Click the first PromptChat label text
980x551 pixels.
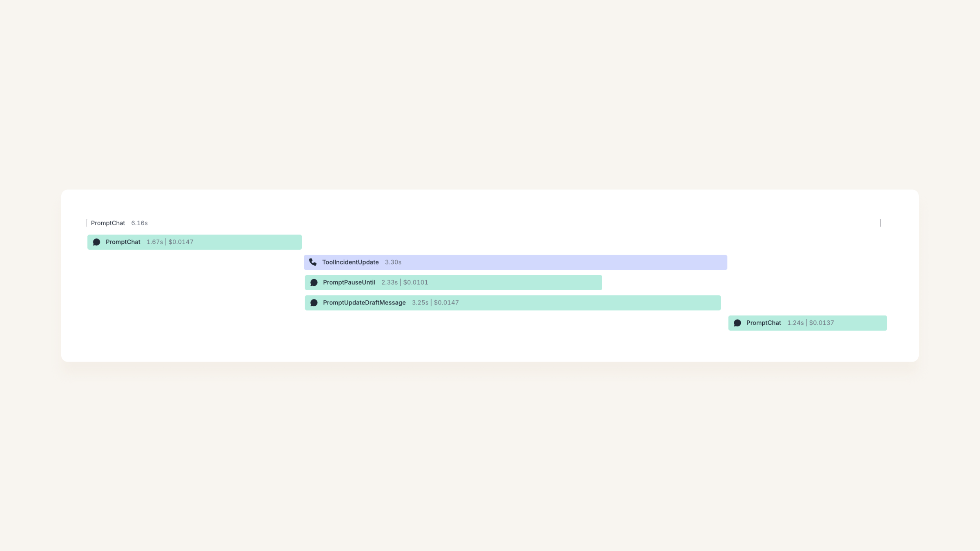pyautogui.click(x=123, y=242)
